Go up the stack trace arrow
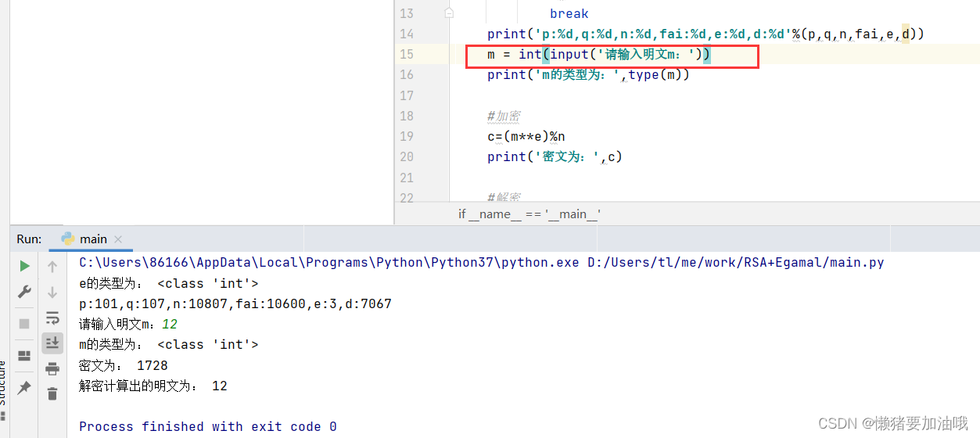 click(52, 267)
